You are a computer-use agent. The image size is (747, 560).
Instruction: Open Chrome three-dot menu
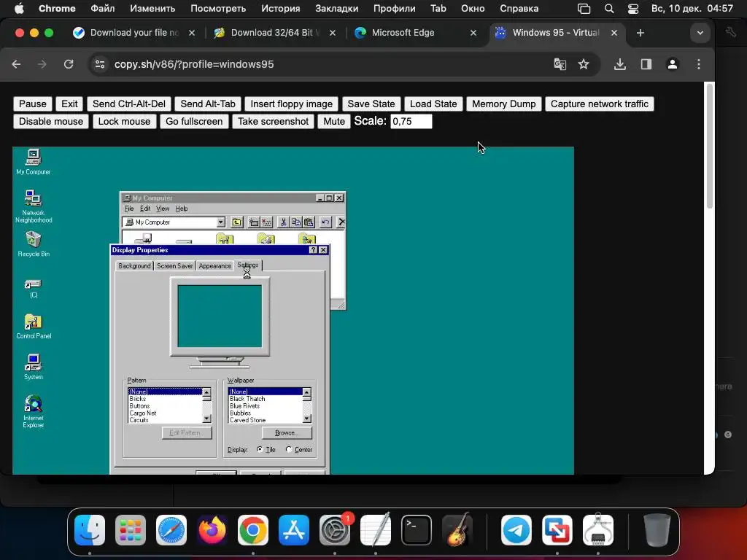point(699,64)
